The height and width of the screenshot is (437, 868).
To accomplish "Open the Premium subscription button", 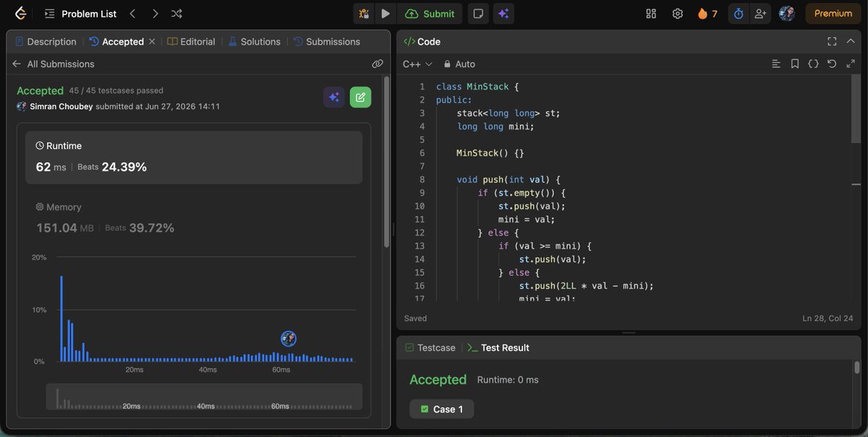I will pos(833,14).
